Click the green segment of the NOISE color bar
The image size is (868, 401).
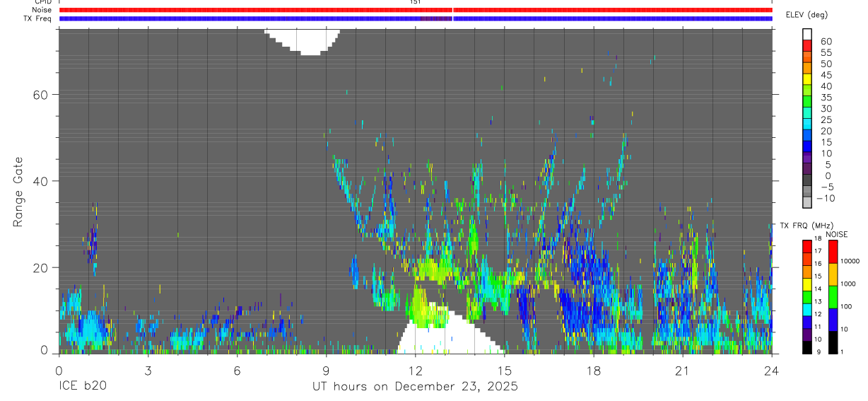point(833,297)
